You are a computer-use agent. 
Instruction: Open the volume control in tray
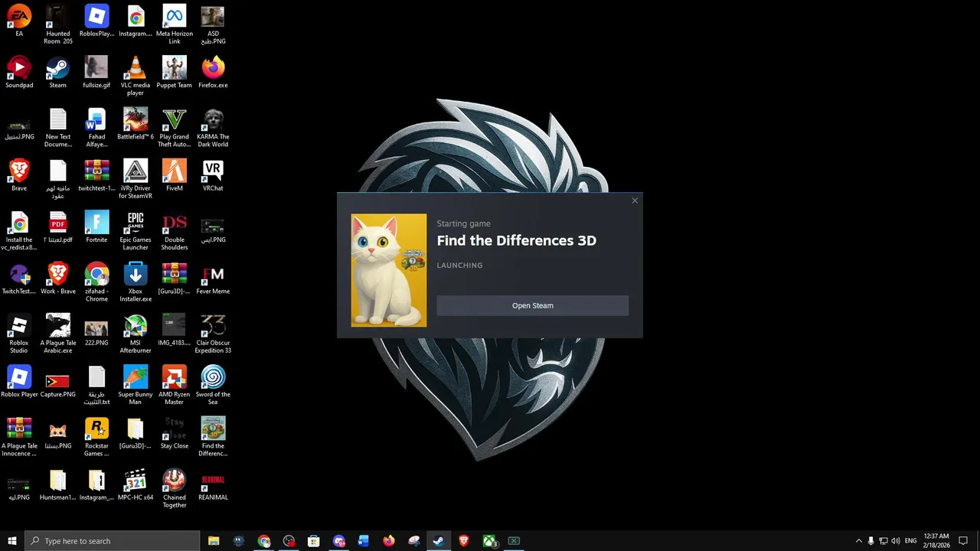(896, 541)
